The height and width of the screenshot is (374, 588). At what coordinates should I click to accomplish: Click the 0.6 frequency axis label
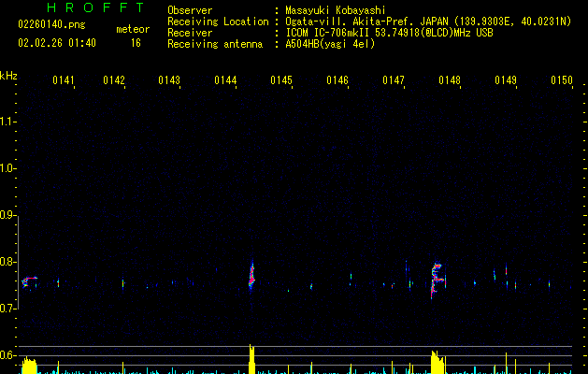pyautogui.click(x=7, y=355)
